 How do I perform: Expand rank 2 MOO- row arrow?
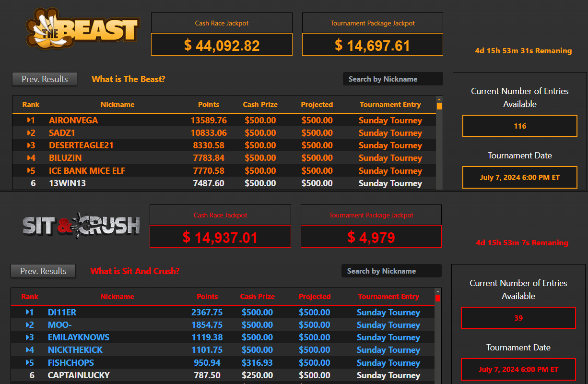(x=27, y=325)
